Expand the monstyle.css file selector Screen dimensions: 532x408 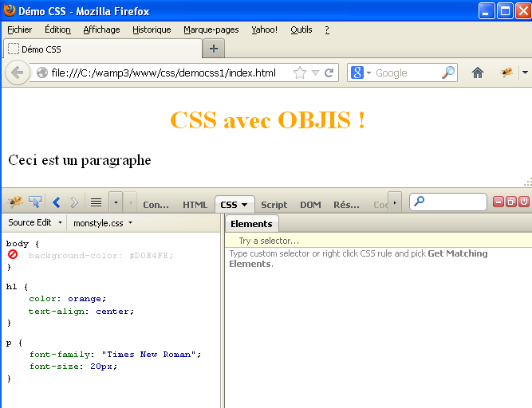(102, 223)
